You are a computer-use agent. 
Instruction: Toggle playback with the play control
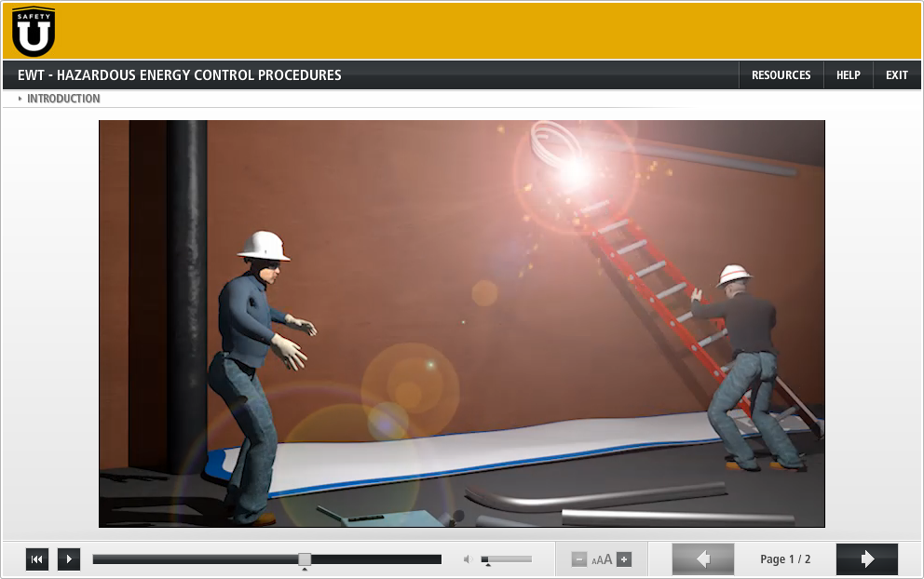[68, 559]
